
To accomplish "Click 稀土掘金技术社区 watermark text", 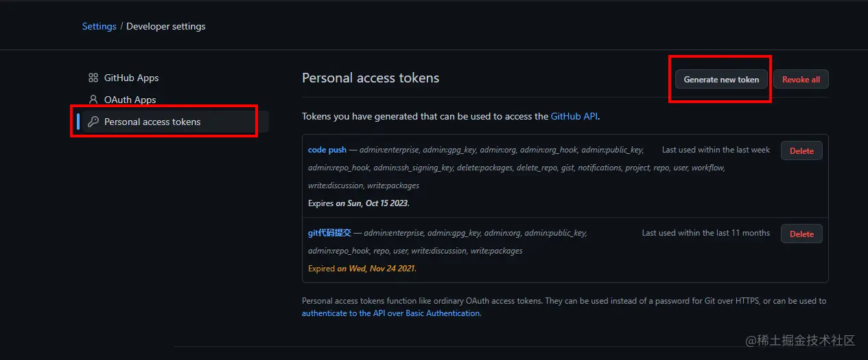I will click(x=800, y=341).
